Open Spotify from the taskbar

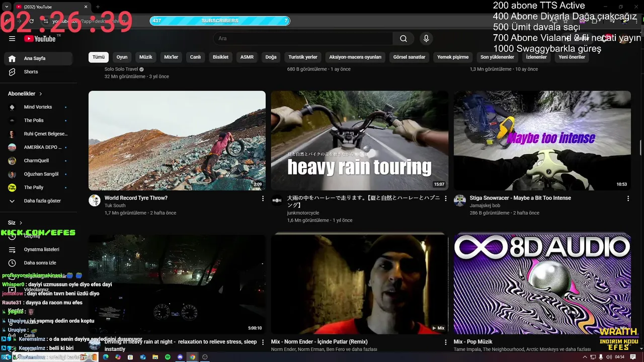point(168,357)
